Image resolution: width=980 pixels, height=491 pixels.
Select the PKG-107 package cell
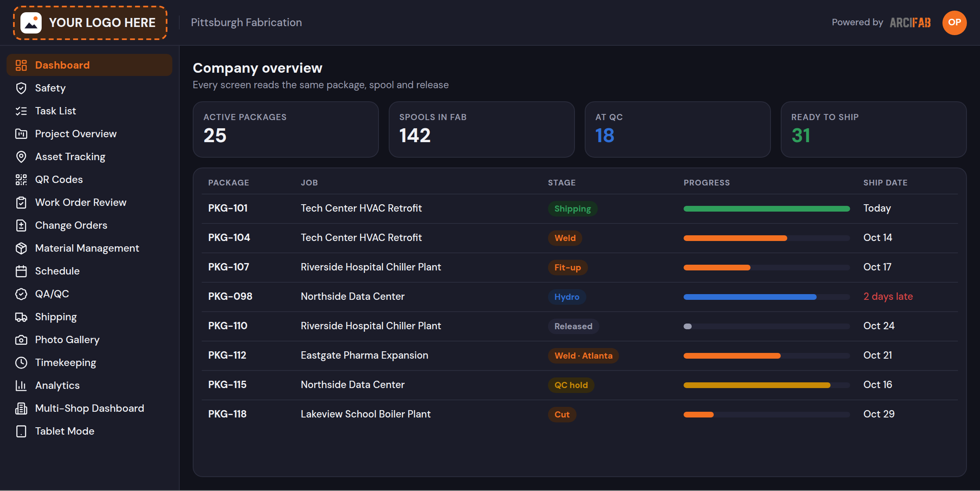(x=229, y=267)
